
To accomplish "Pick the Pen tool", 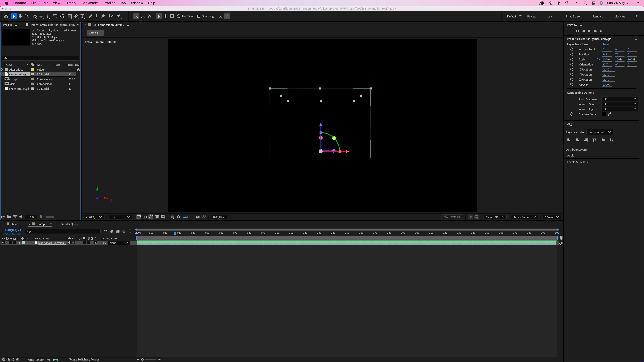I will click(x=76, y=16).
